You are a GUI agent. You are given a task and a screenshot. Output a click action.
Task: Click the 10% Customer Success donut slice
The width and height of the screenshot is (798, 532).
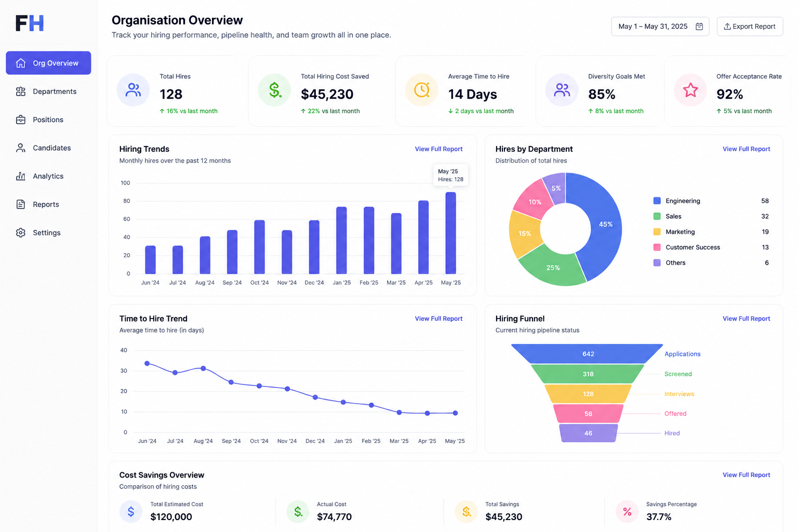pyautogui.click(x=535, y=202)
